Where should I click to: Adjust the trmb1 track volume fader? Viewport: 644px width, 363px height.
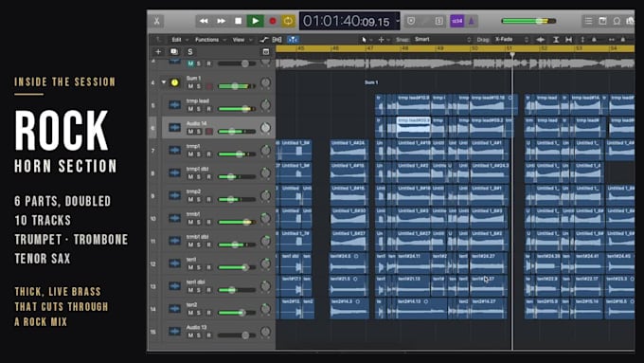237,222
